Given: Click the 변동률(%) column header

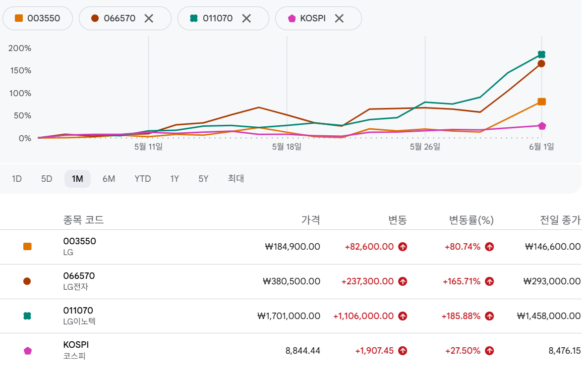Looking at the screenshot, I should point(471,220).
